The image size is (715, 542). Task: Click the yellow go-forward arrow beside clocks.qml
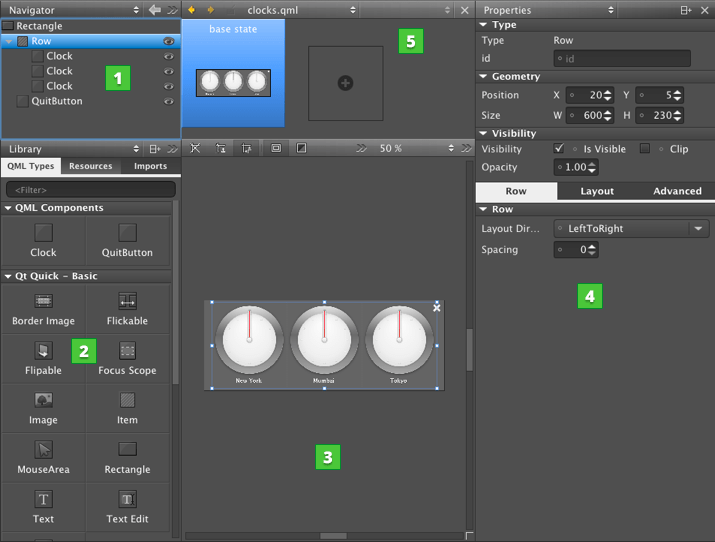210,10
